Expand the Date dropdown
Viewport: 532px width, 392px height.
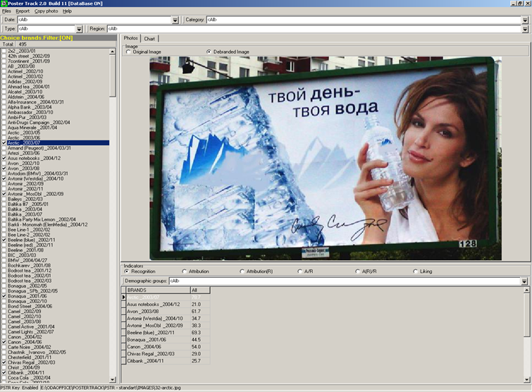175,20
